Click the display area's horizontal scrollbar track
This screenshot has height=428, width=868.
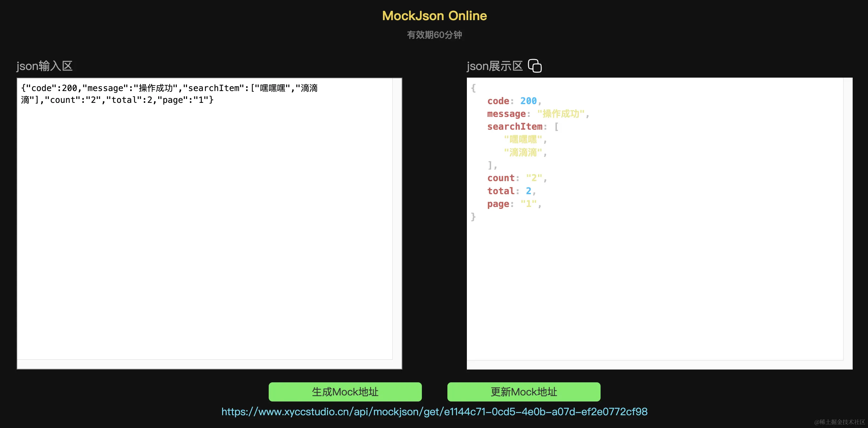pyautogui.click(x=655, y=364)
